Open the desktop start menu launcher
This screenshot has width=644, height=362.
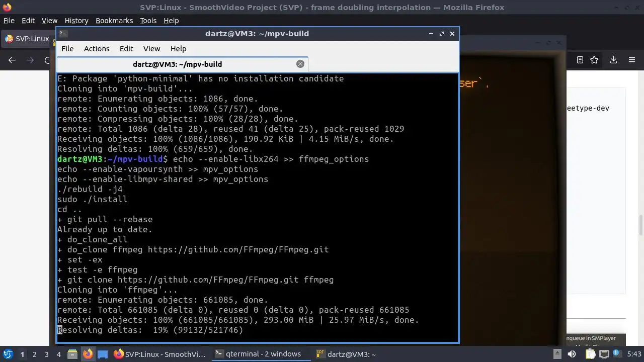click(x=8, y=354)
